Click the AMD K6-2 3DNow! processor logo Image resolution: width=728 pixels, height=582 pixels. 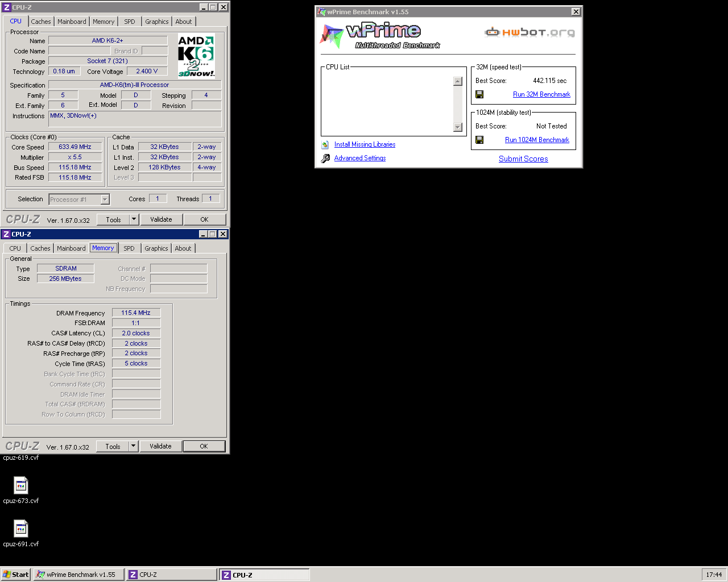[x=196, y=56]
